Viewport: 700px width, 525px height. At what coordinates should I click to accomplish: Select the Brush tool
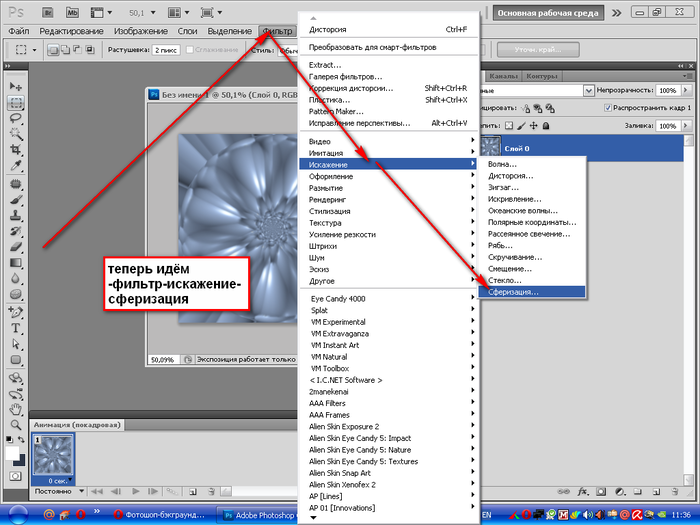click(x=16, y=200)
